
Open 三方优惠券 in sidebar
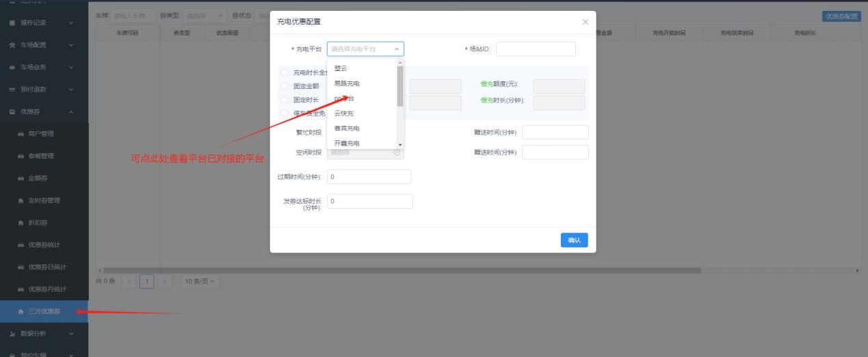pyautogui.click(x=44, y=312)
